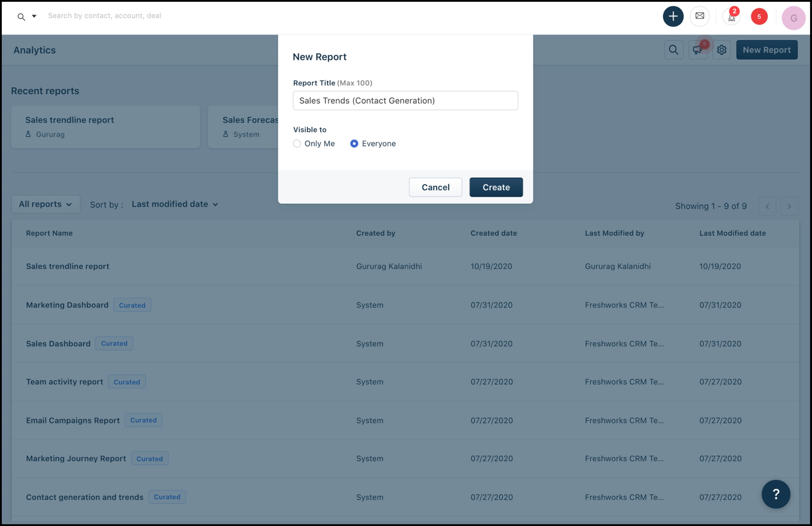Screen dimensions: 812x526
Task: Click the Analytics search reports icon
Action: (674, 50)
